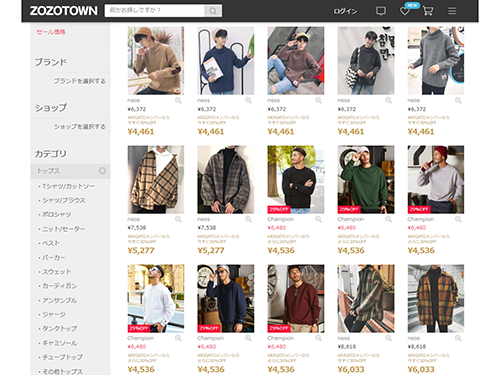Click zoom icon under black Champion sweatshirt
The height and width of the screenshot is (375, 500).
[x=318, y=219]
